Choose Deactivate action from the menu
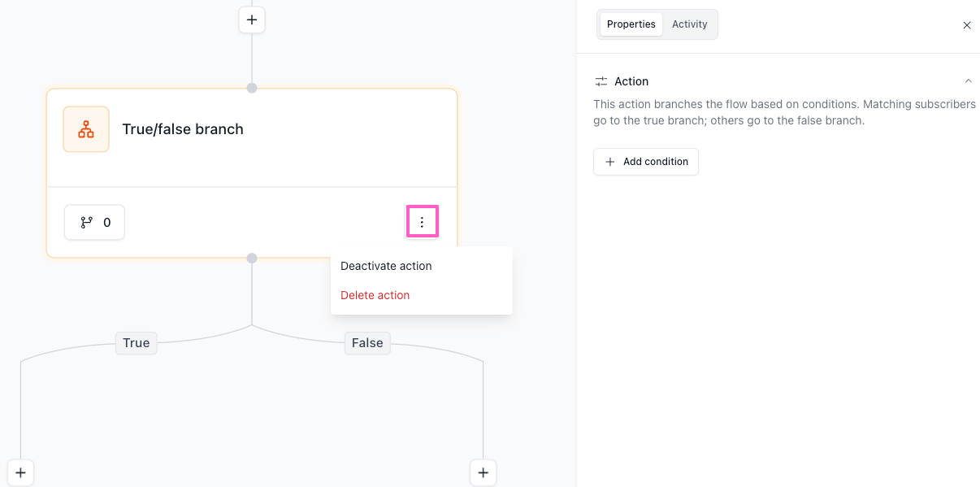This screenshot has width=980, height=487. (x=386, y=266)
